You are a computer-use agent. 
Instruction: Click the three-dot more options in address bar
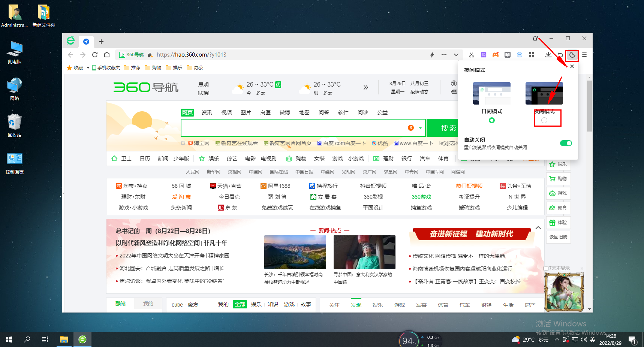coord(444,55)
